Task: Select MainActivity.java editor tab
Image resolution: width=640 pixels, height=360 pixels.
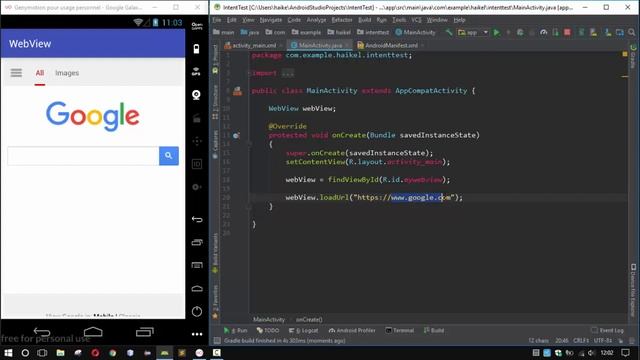Action: [320, 45]
